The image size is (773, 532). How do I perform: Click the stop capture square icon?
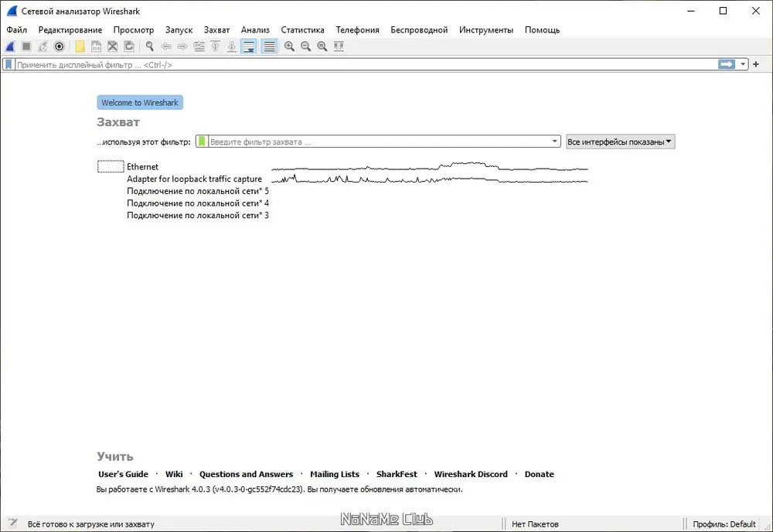point(26,46)
